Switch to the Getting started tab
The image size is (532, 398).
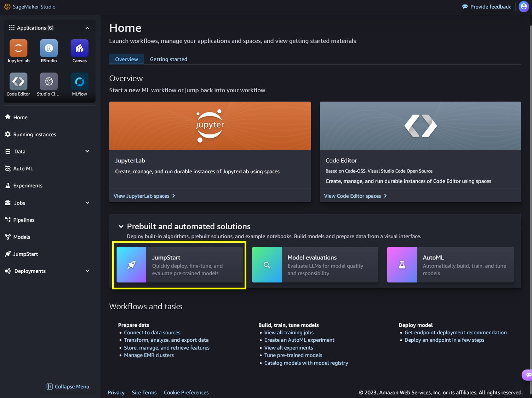[x=168, y=59]
